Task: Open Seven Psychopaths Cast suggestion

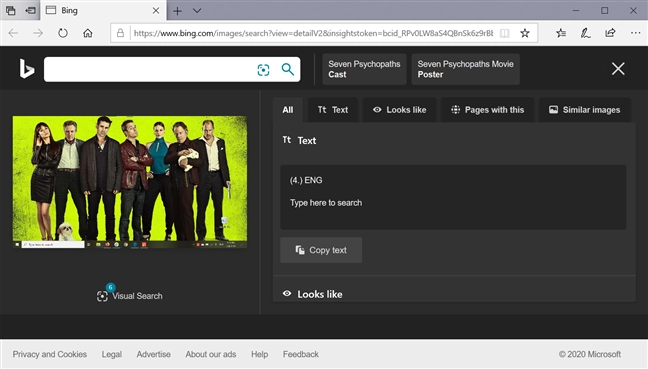Action: click(x=364, y=69)
